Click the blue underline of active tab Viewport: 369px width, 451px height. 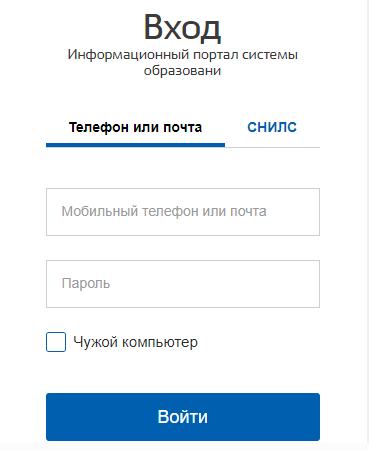[x=135, y=145]
